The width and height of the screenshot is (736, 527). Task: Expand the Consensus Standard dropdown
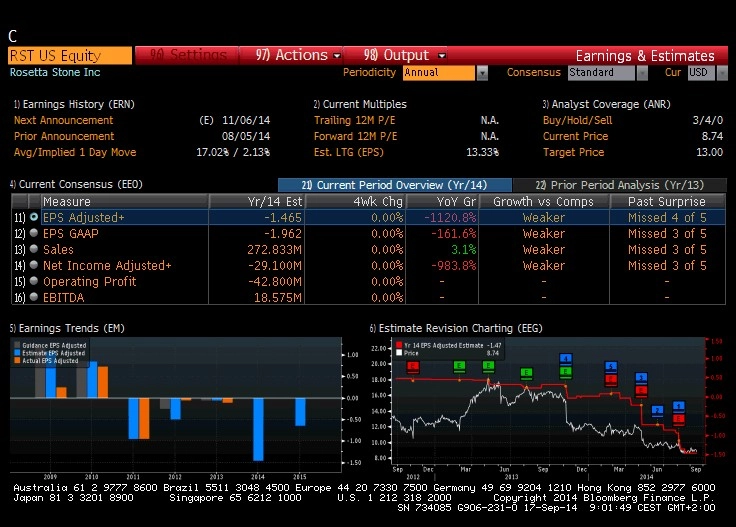641,73
